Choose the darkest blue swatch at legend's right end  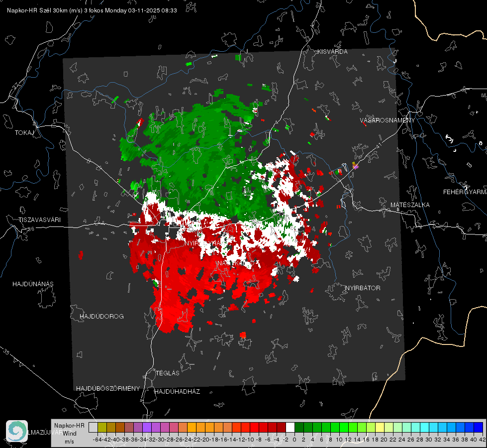tap(479, 427)
